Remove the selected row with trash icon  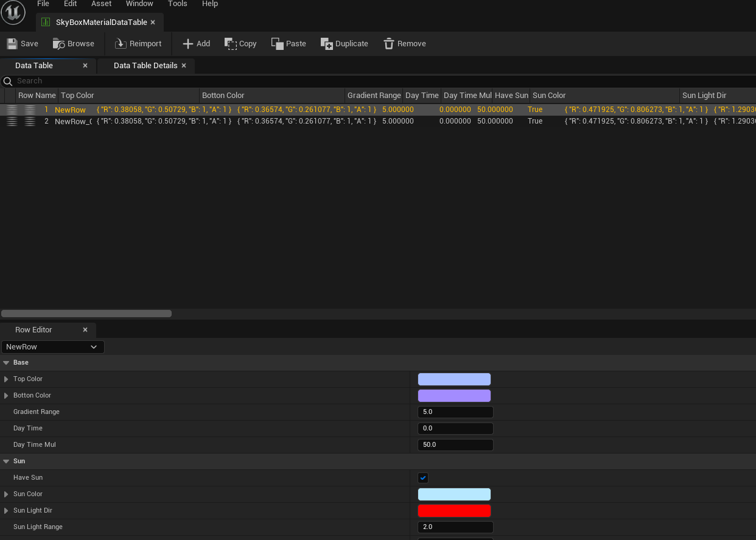point(389,44)
